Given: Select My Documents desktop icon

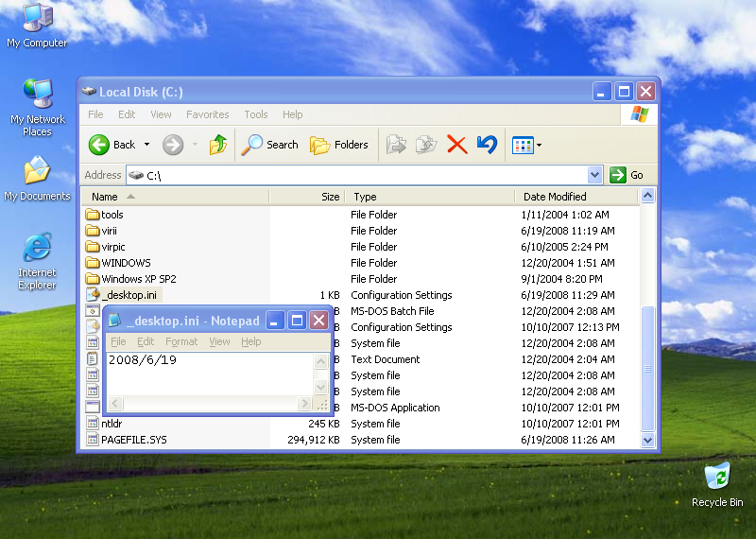Looking at the screenshot, I should (x=37, y=179).
